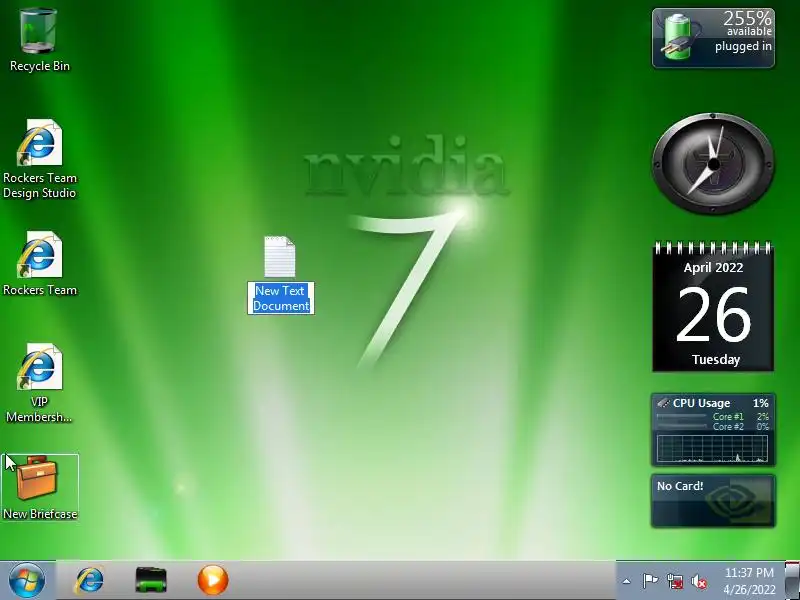
Task: Open the Windows Start menu orb
Action: (27, 580)
